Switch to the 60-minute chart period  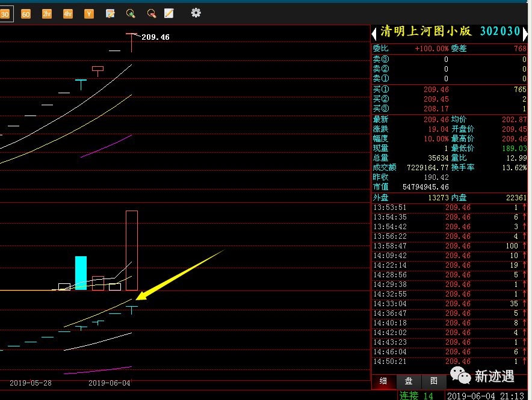(x=26, y=14)
